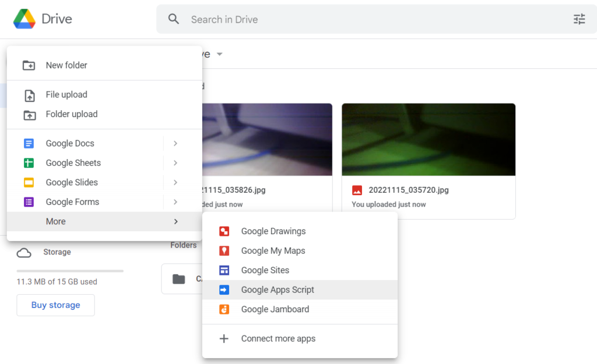Select File upload menu entry

point(66,94)
